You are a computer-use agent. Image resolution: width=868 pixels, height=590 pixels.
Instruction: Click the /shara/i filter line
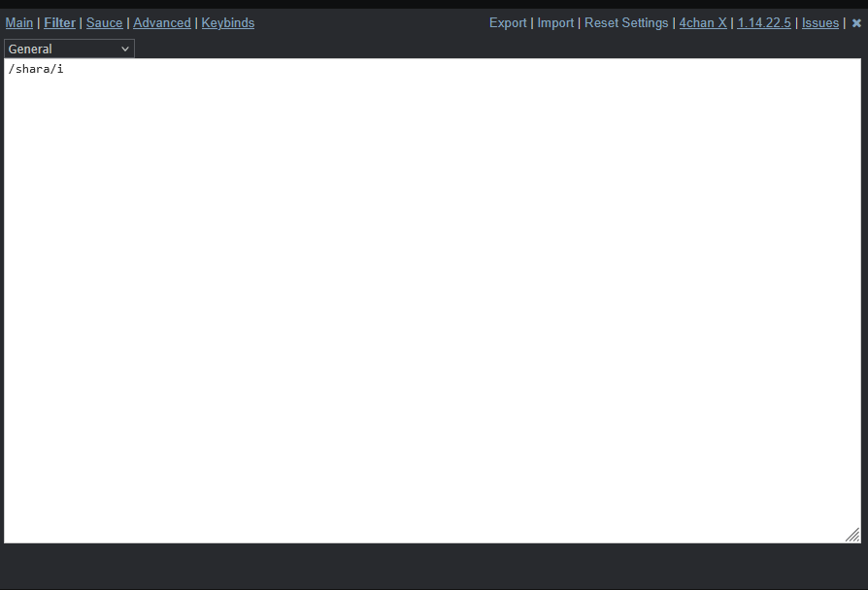36,69
